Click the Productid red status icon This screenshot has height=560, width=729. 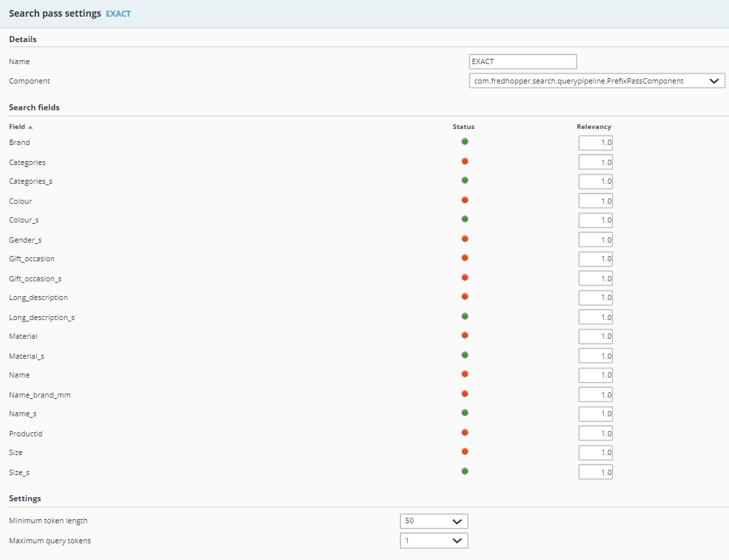(x=465, y=432)
